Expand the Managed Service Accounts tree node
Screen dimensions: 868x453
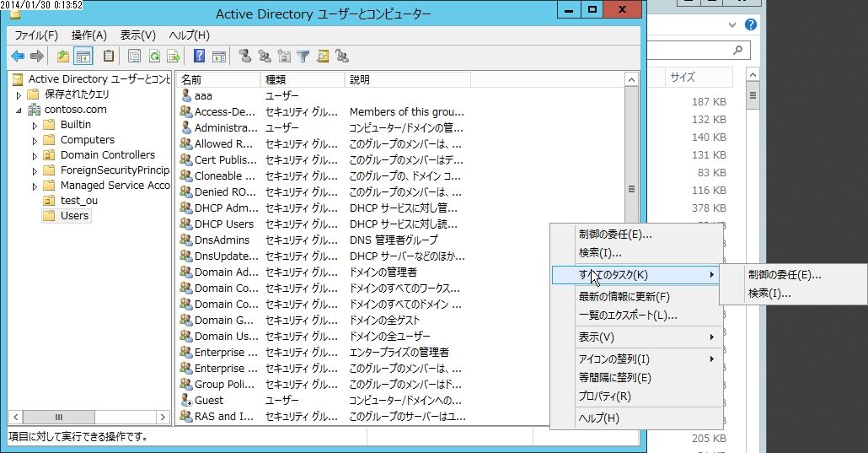[x=35, y=186]
